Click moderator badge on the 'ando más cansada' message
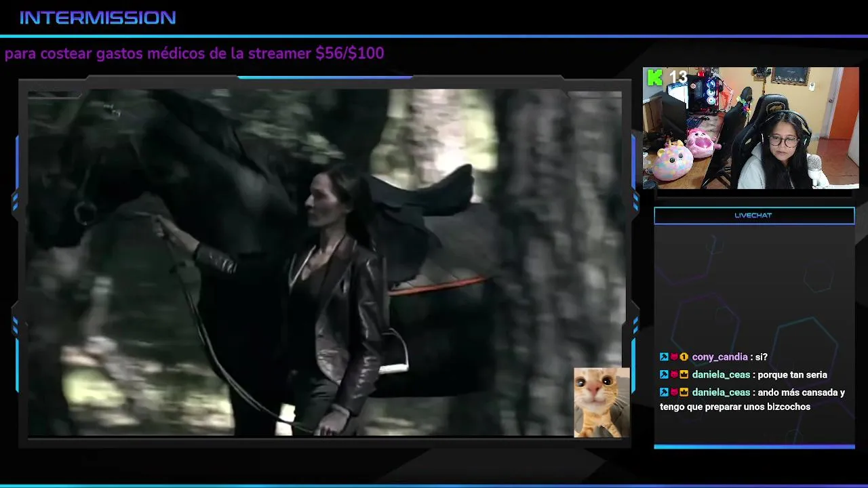The height and width of the screenshot is (488, 868). tap(664, 392)
